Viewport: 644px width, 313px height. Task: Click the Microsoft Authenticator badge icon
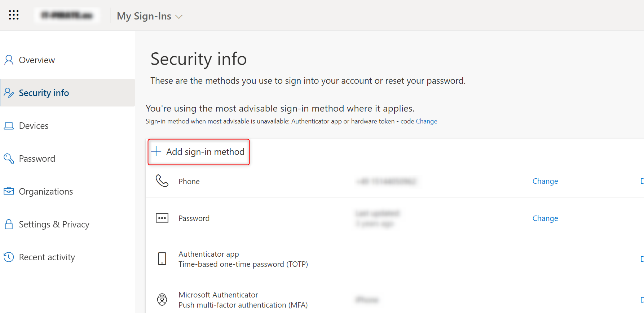162,299
